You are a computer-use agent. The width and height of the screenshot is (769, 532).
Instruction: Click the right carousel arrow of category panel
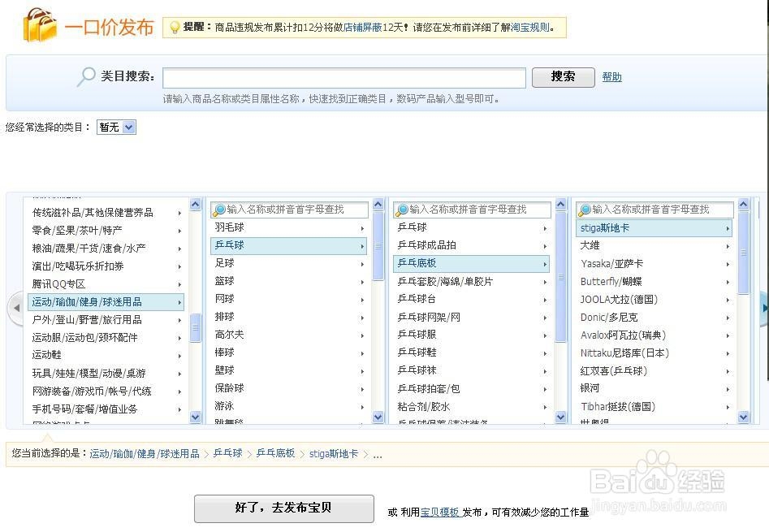763,308
